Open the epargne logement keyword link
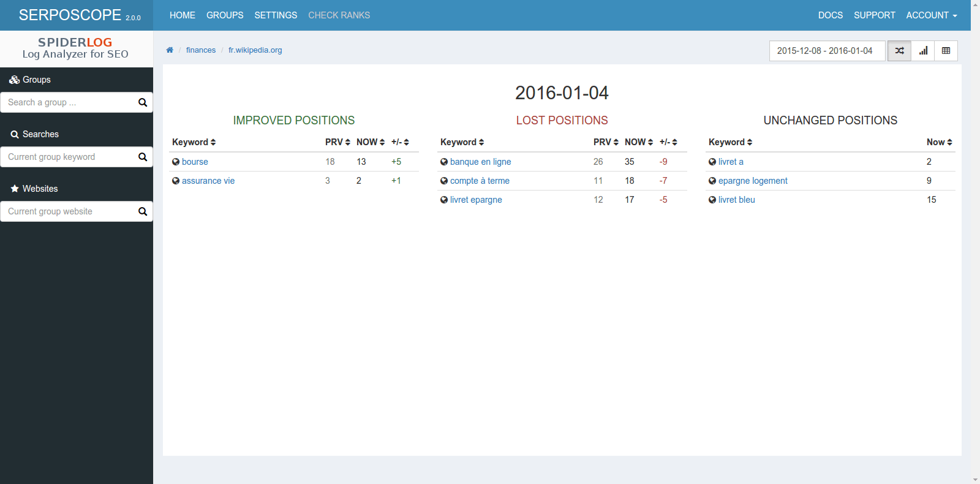 point(753,181)
